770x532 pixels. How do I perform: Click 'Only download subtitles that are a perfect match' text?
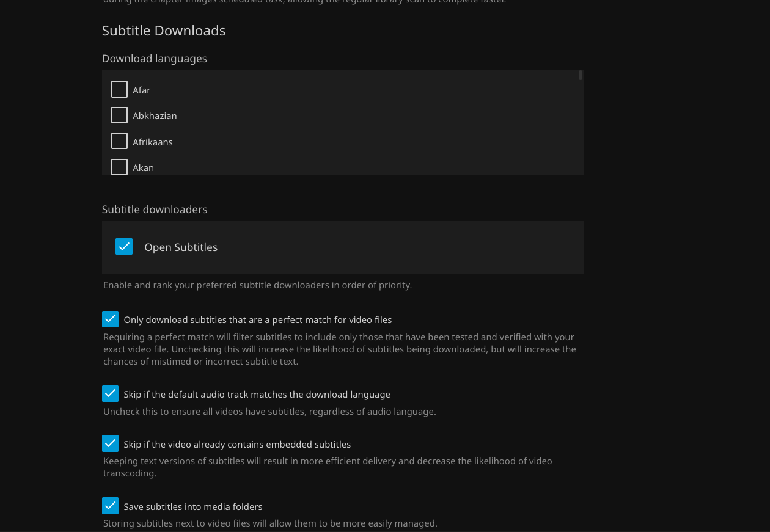pyautogui.click(x=257, y=320)
